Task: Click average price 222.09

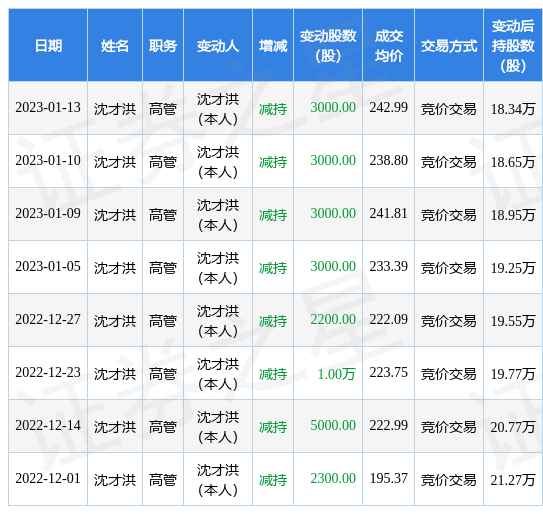Action: (388, 319)
